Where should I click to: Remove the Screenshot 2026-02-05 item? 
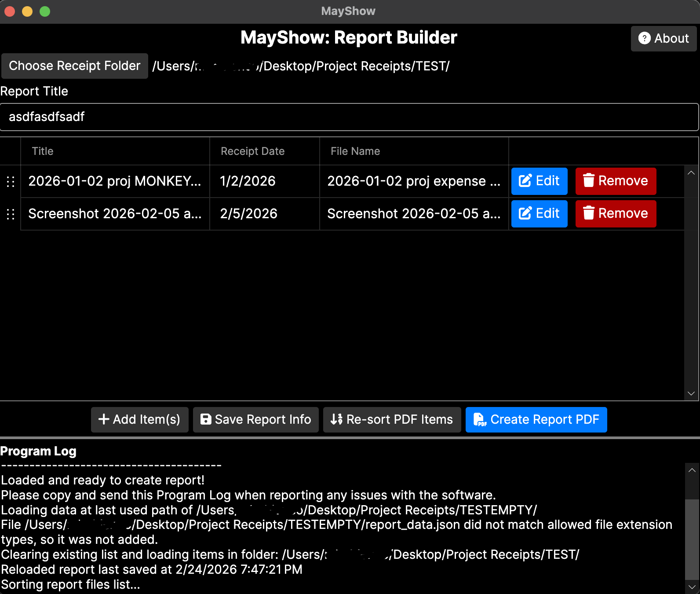point(616,214)
